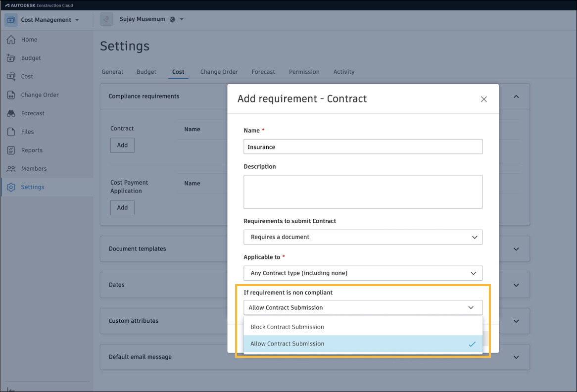
Task: Click the Add button under Contract
Action: (122, 146)
